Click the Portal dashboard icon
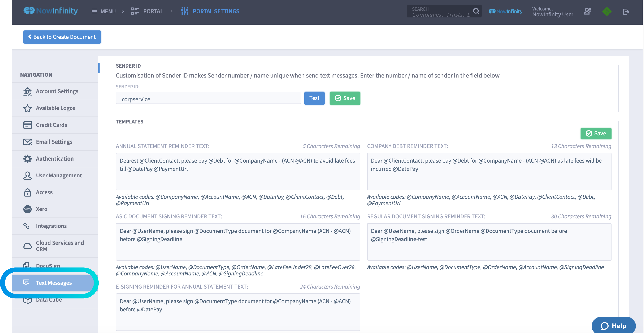The width and height of the screenshot is (644, 333). coord(135,11)
